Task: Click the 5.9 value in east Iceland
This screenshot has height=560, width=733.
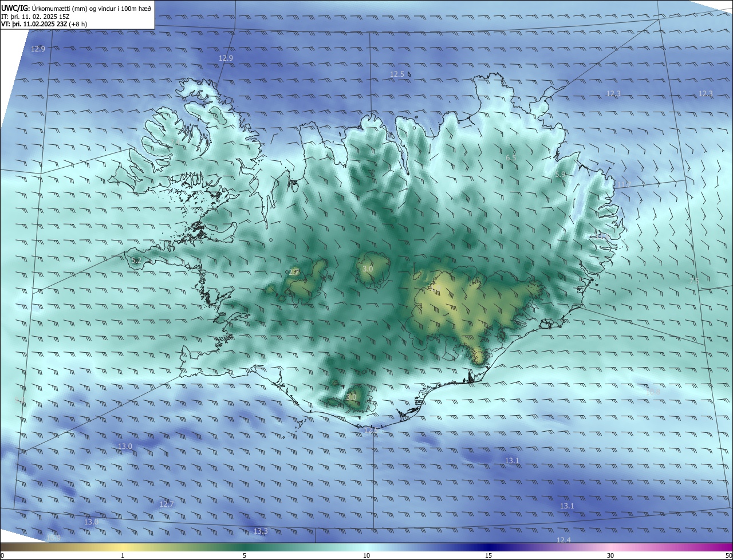Action: 560,174
